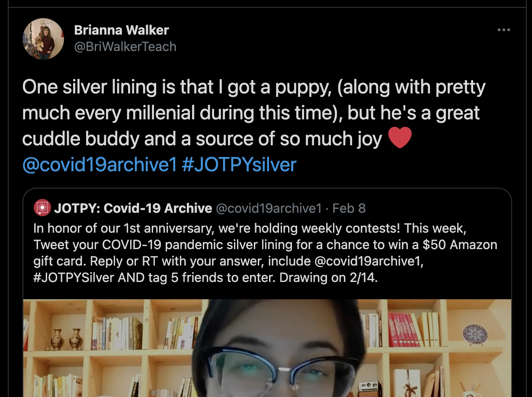Follow the #JOTPYsilver hashtag link
Image resolution: width=532 pixels, height=397 pixels.
(239, 165)
